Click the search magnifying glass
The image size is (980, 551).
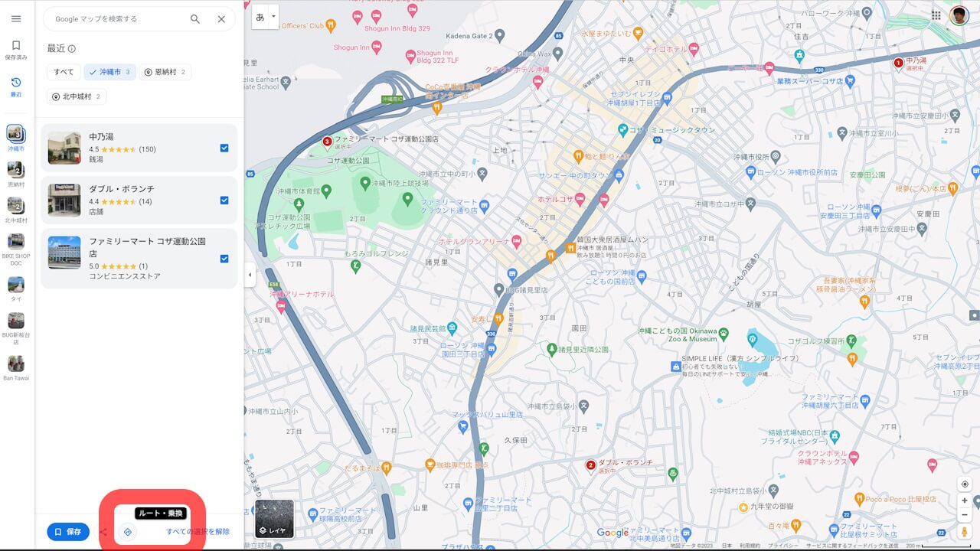[194, 18]
